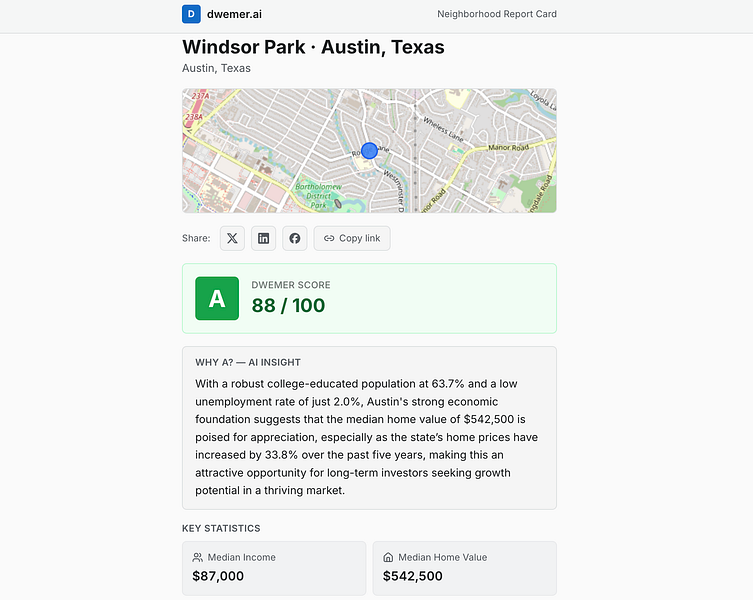Viewport: 753px width, 600px height.
Task: Click the green A grade badge
Action: coord(217,298)
